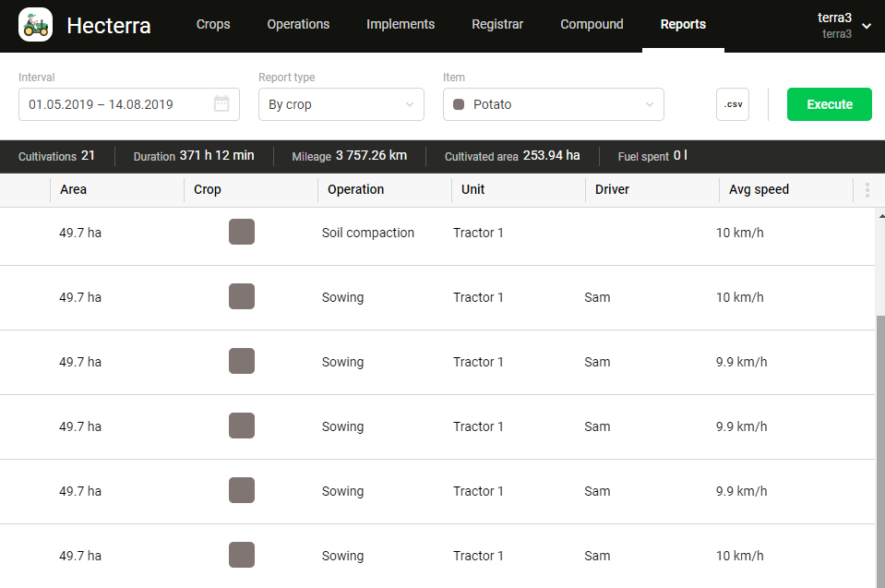Open the Operations section
The width and height of the screenshot is (885, 588).
[298, 25]
